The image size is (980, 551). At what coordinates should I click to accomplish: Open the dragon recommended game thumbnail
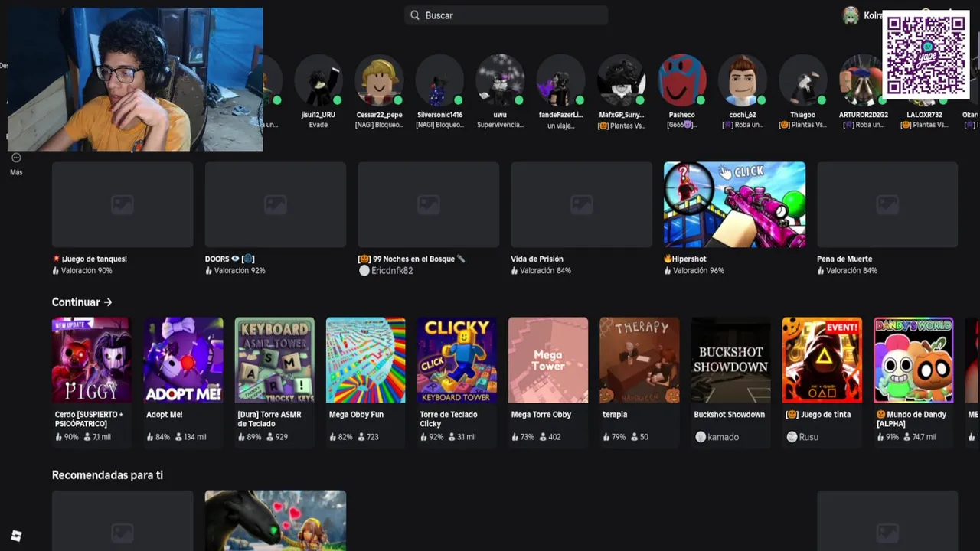[276, 520]
